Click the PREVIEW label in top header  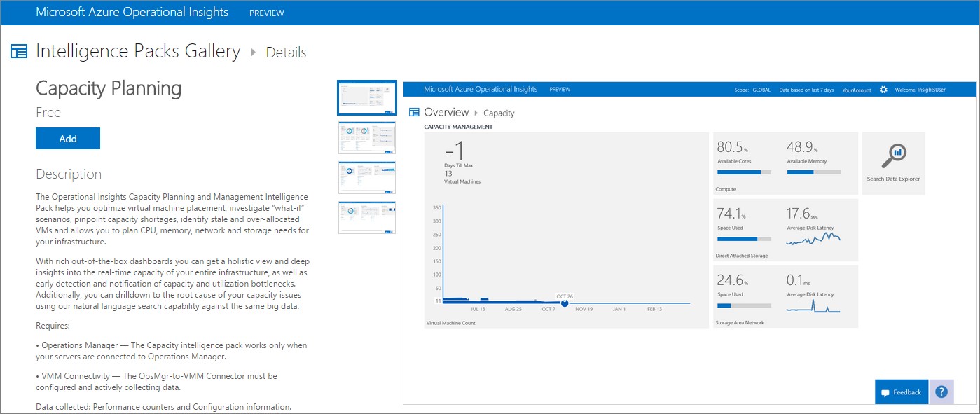point(267,13)
